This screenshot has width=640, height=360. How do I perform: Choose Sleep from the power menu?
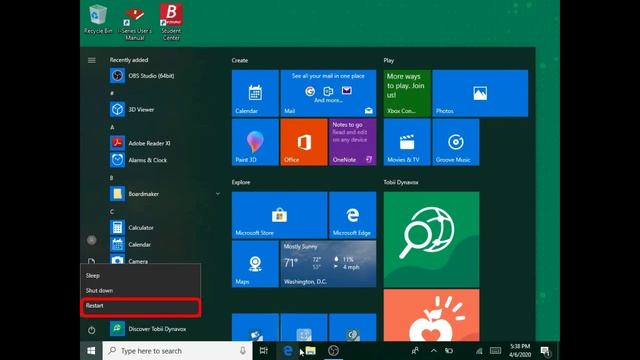click(140, 276)
